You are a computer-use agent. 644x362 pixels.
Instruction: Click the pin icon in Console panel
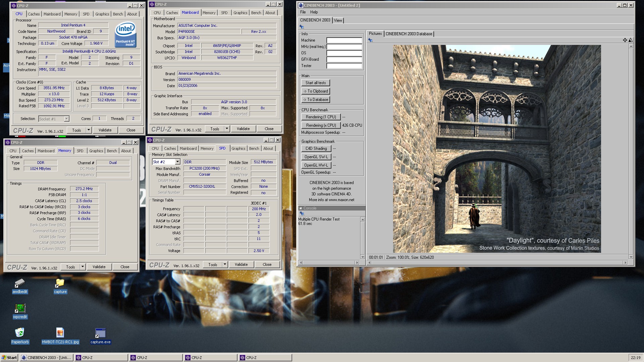[302, 214]
